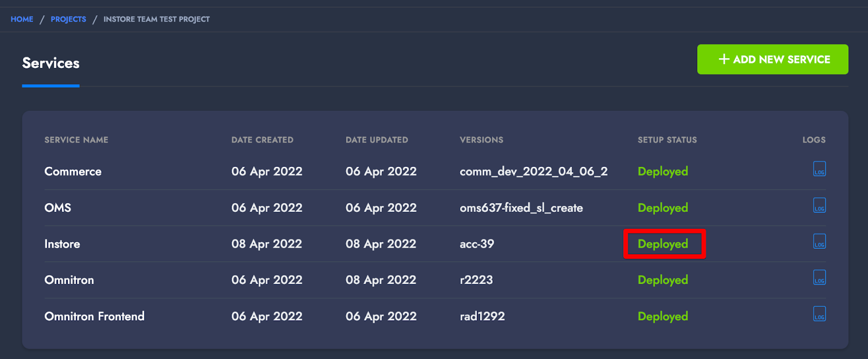Go to Home breadcrumb link
This screenshot has height=359, width=868.
point(22,19)
